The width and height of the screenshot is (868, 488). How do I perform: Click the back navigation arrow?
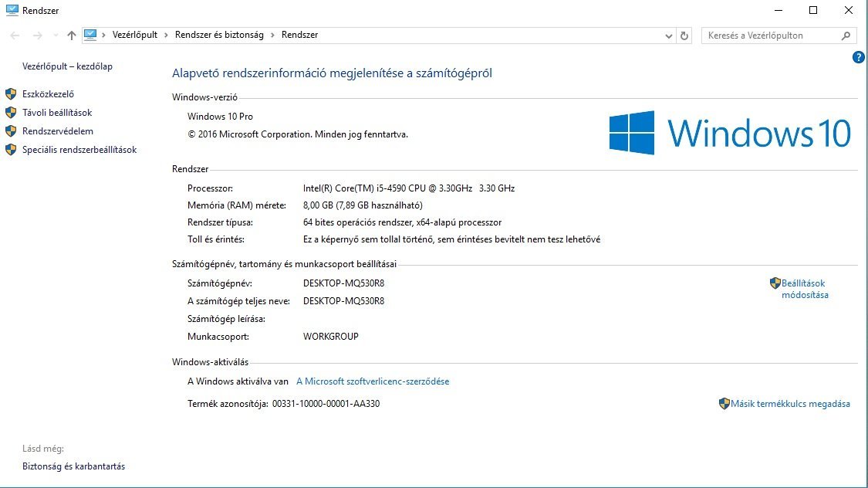(x=15, y=36)
